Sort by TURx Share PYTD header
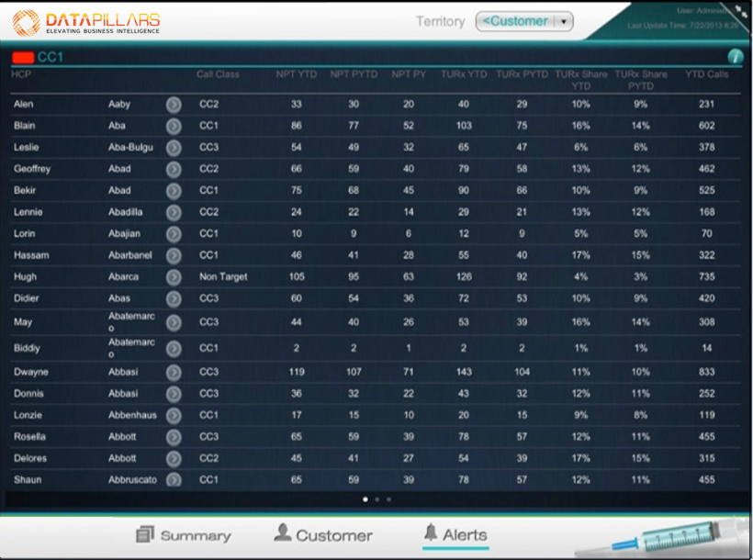The height and width of the screenshot is (560, 753). [641, 80]
